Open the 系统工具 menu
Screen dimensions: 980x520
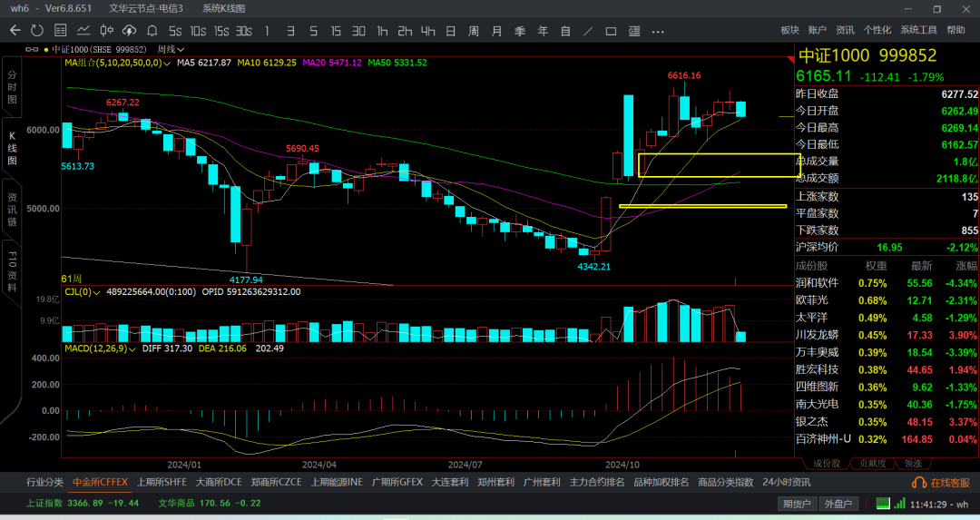pos(918,30)
